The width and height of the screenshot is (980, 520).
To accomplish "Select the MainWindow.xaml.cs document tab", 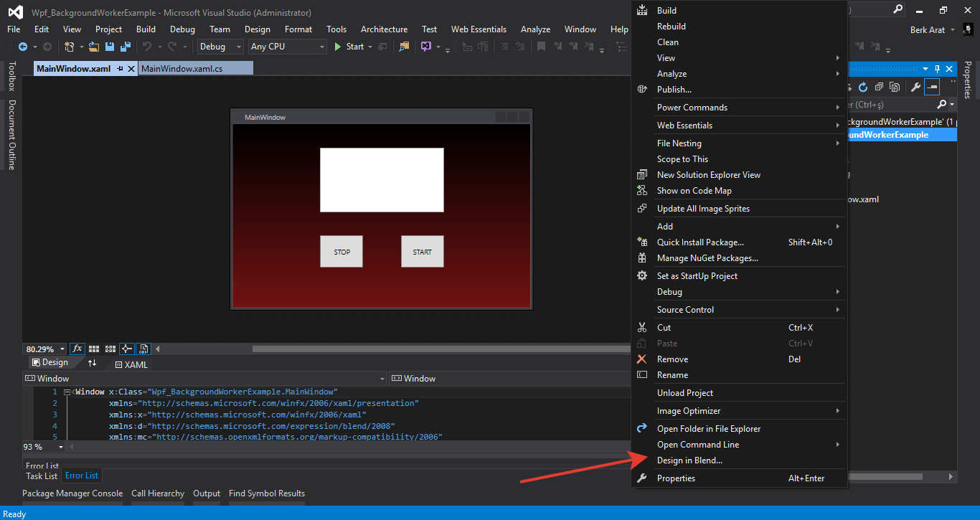I will click(197, 69).
